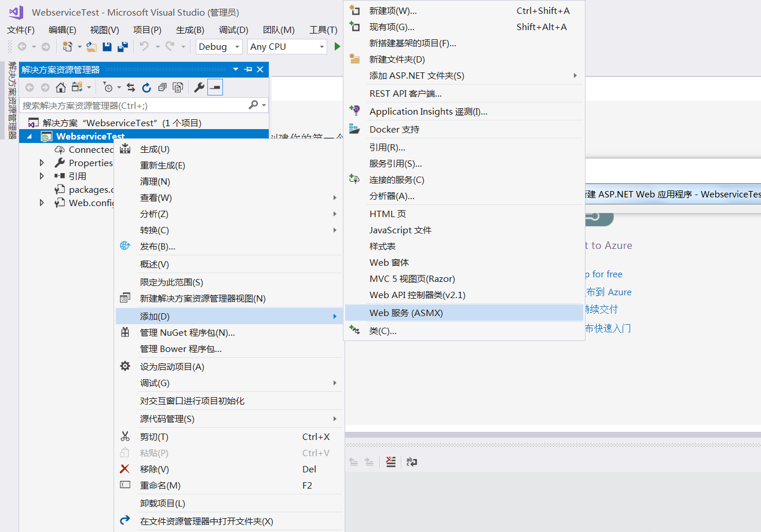
Task: Click the green Start debugging arrow
Action: [337, 47]
